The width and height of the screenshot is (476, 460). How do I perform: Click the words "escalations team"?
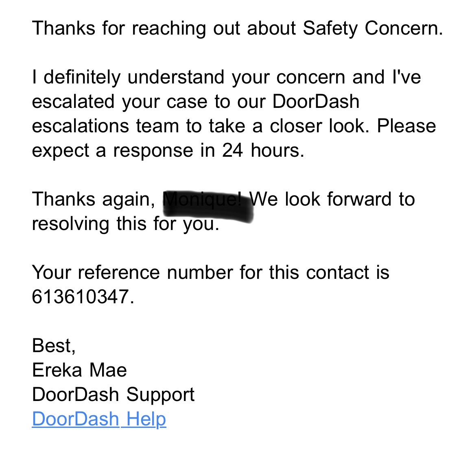[x=105, y=126]
